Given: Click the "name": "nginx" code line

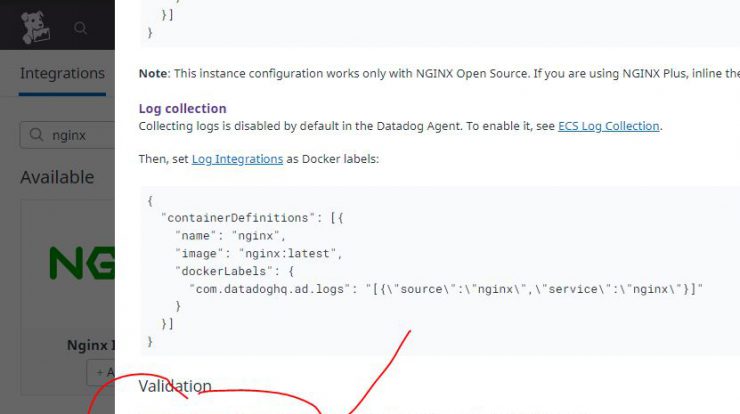Looking at the screenshot, I should coord(230,236).
